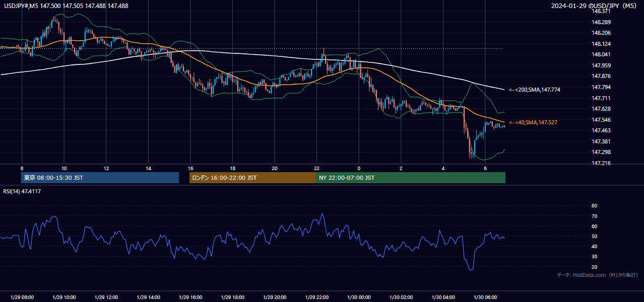Click price axis value 148.041

click(x=601, y=54)
